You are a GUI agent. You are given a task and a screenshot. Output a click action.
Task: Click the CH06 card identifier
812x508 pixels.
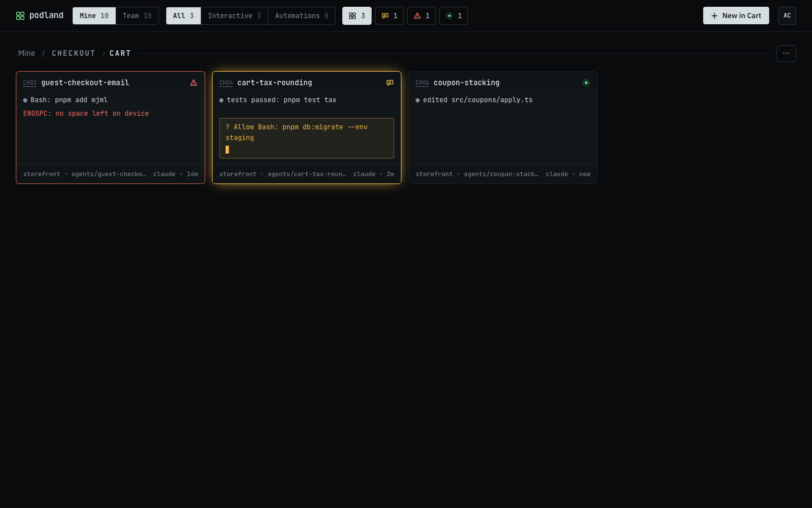pos(422,83)
